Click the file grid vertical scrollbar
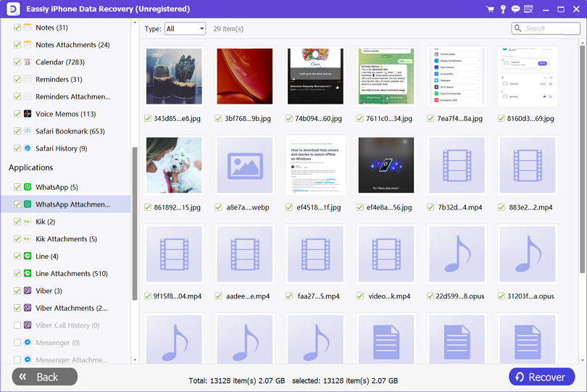This screenshot has width=587, height=392. tap(582, 159)
